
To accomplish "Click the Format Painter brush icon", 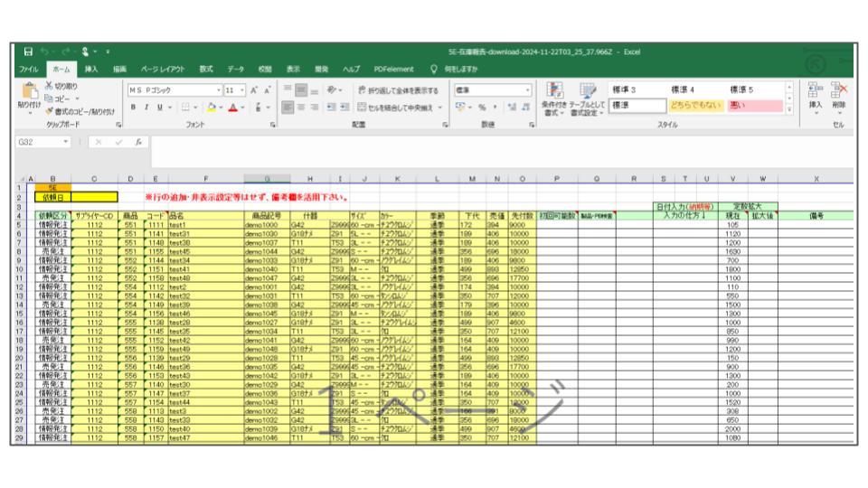I will [x=49, y=110].
